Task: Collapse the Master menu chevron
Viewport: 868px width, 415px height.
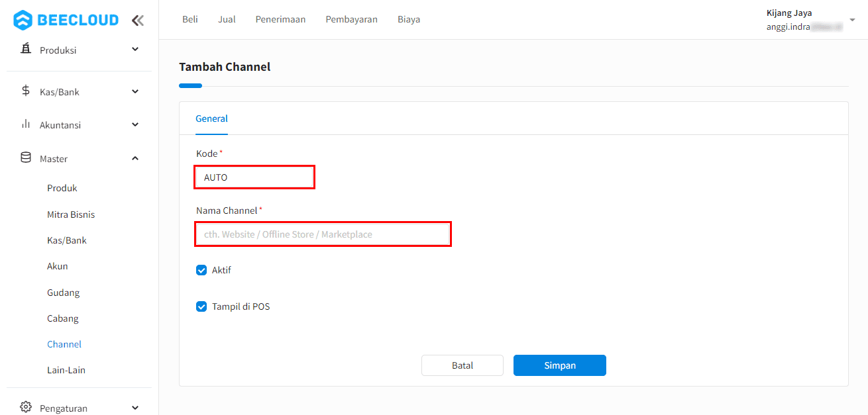Action: click(x=135, y=158)
